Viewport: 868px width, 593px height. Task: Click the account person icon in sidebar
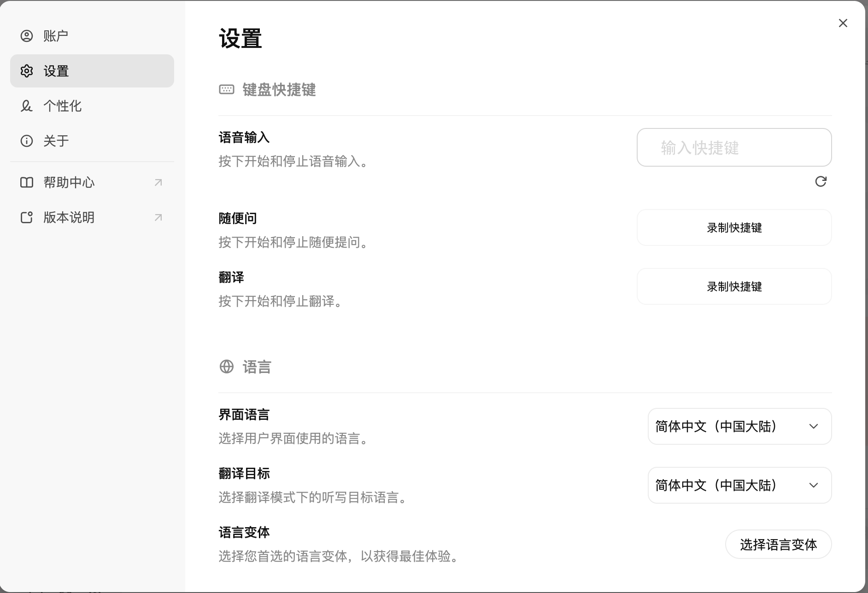click(x=27, y=36)
